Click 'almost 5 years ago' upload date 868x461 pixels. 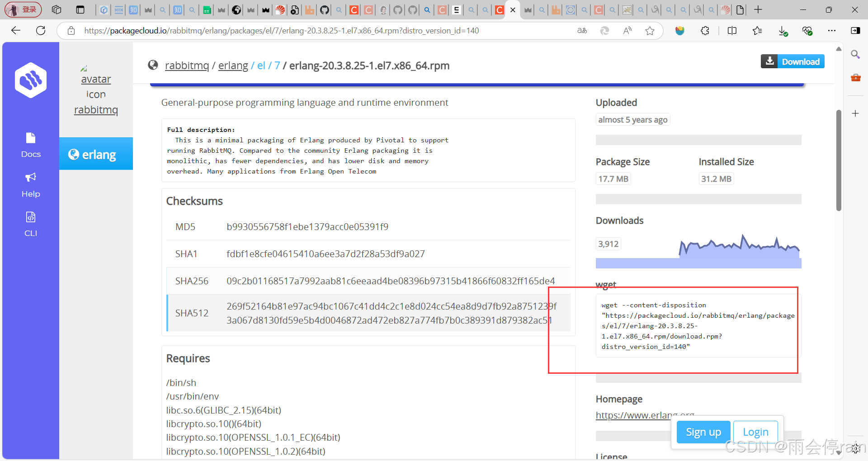point(632,120)
